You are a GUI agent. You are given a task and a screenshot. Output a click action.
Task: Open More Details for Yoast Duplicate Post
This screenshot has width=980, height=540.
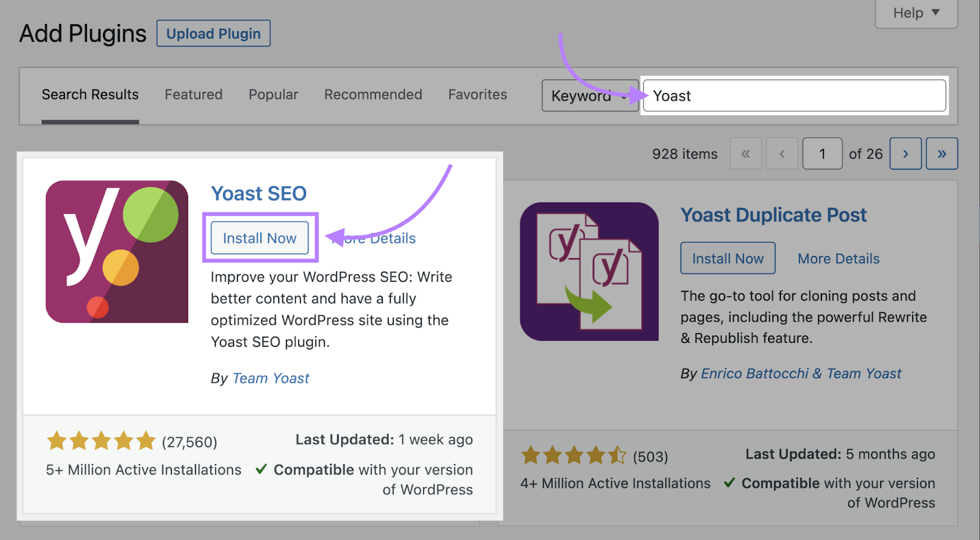(838, 258)
